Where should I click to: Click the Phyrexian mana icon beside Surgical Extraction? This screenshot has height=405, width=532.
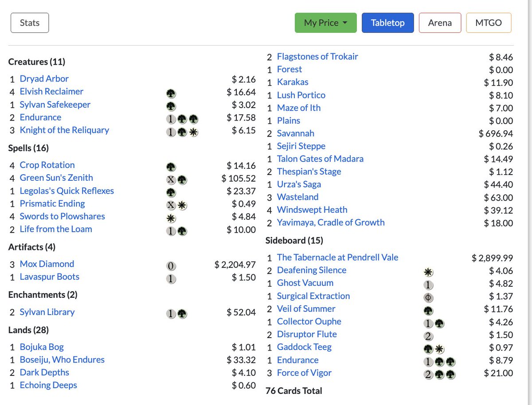point(428,298)
